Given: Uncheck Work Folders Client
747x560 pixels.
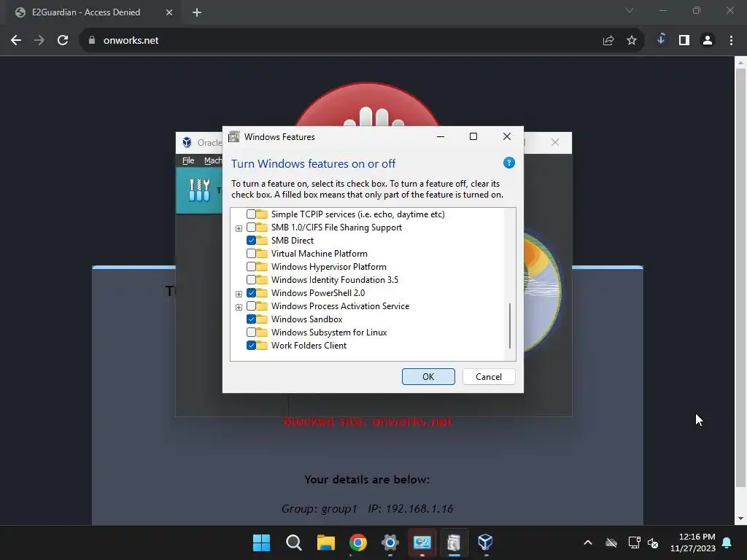Looking at the screenshot, I should (251, 345).
